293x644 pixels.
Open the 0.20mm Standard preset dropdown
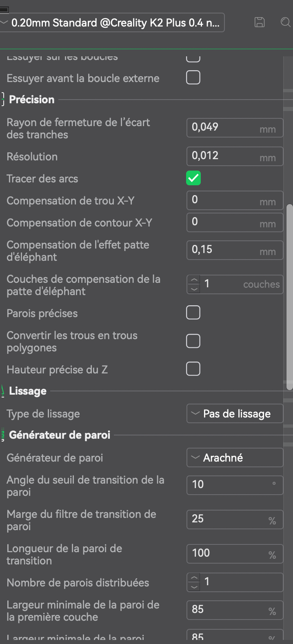click(x=112, y=22)
